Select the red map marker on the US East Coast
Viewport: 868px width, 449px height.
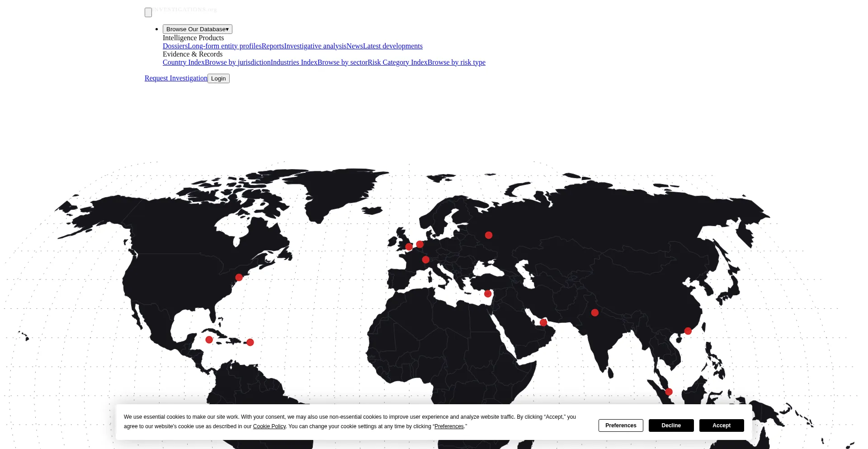(239, 278)
